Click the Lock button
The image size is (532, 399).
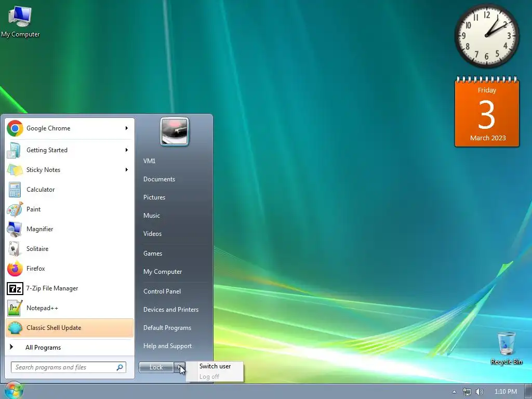156,367
